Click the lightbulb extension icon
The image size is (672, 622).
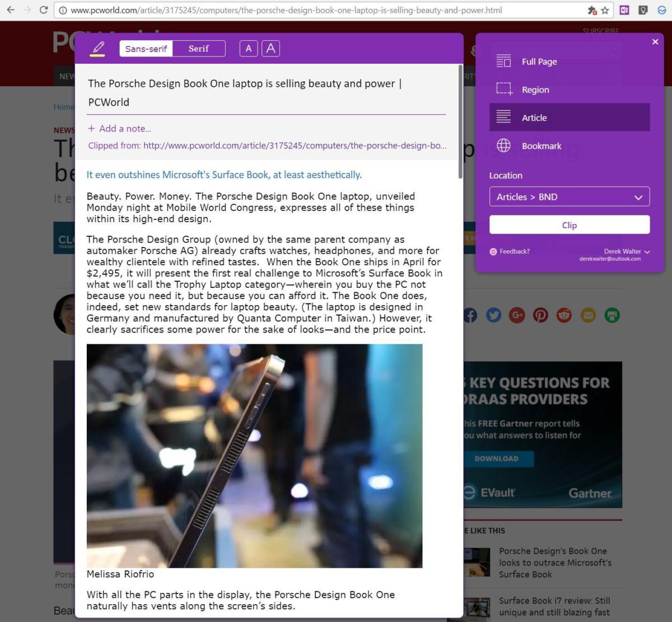(643, 10)
